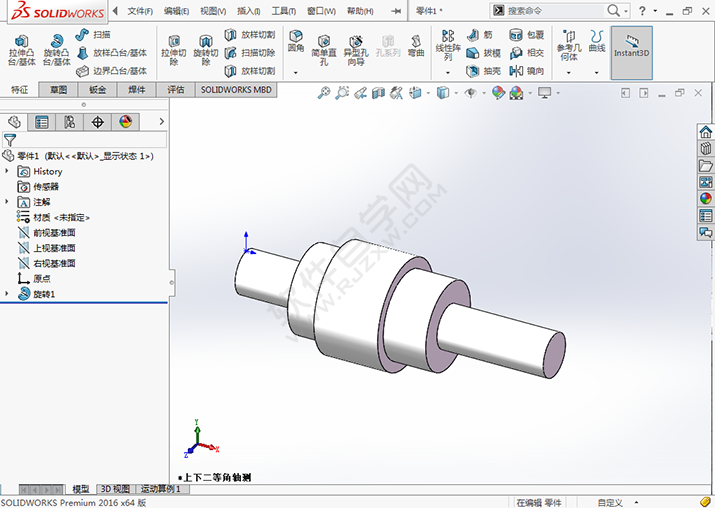Expand the 注解 (Annotations) tree node
Screen dimensions: 715x508
pyautogui.click(x=7, y=202)
